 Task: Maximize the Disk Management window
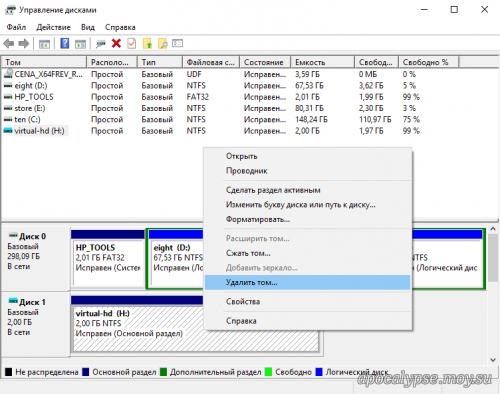pyautogui.click(x=454, y=10)
